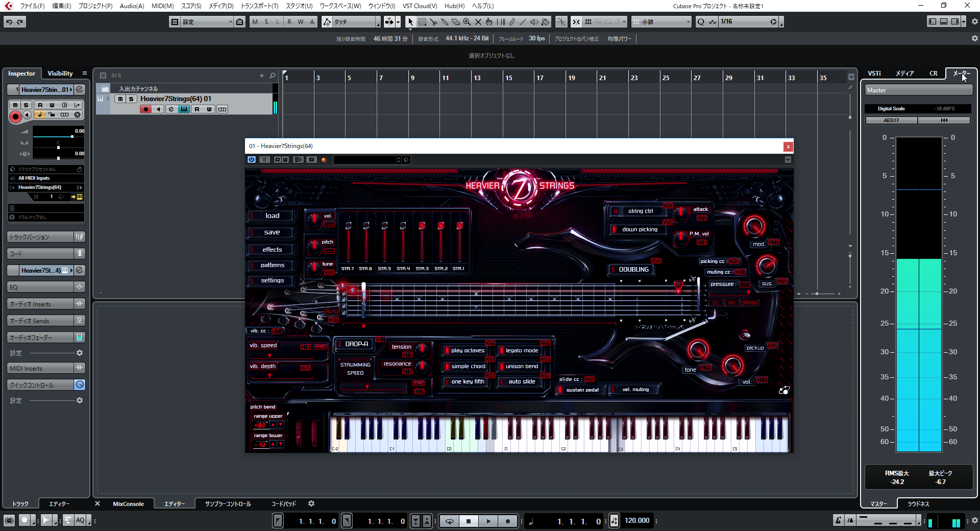The height and width of the screenshot is (531, 980).
Task: Select the Erase tool
Action: point(456,21)
